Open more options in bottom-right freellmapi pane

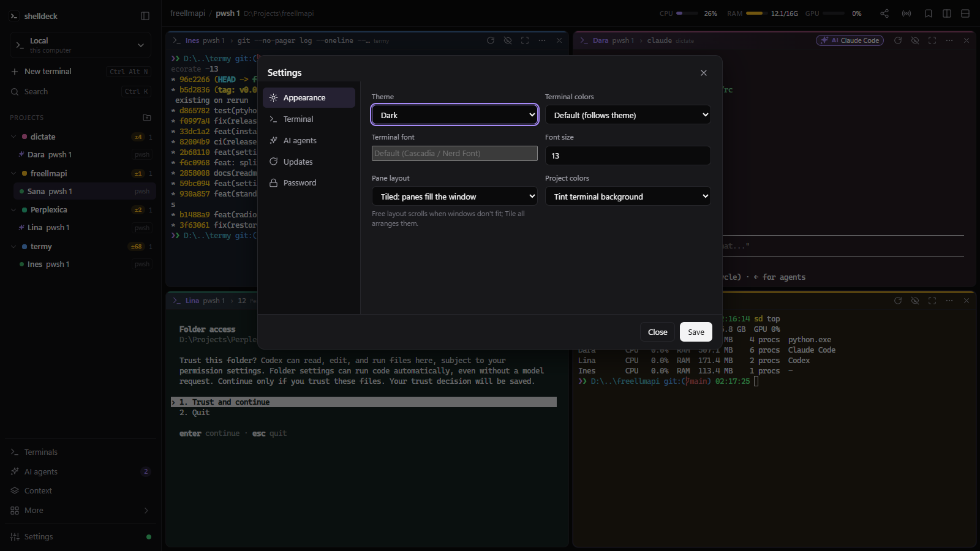click(x=949, y=301)
